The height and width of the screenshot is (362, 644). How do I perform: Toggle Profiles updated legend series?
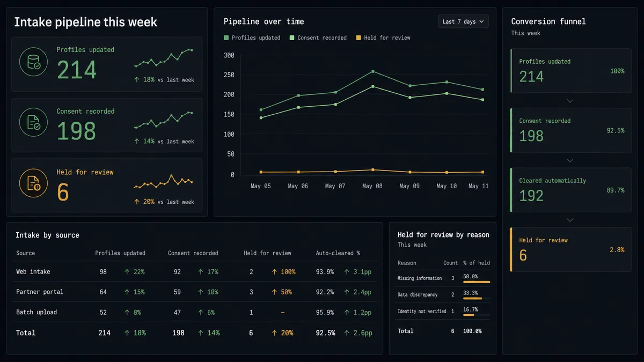pos(252,38)
